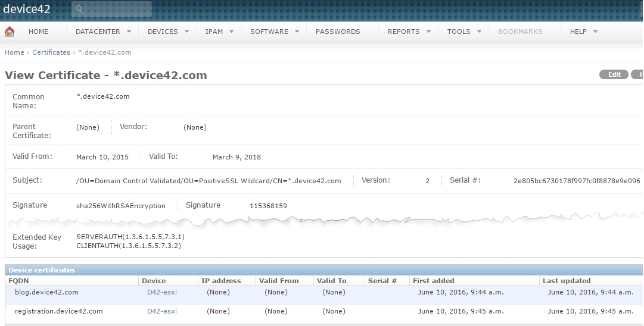Screen dimensions: 644x326
Task: Click the signature value 115368159
Action: [268, 206]
